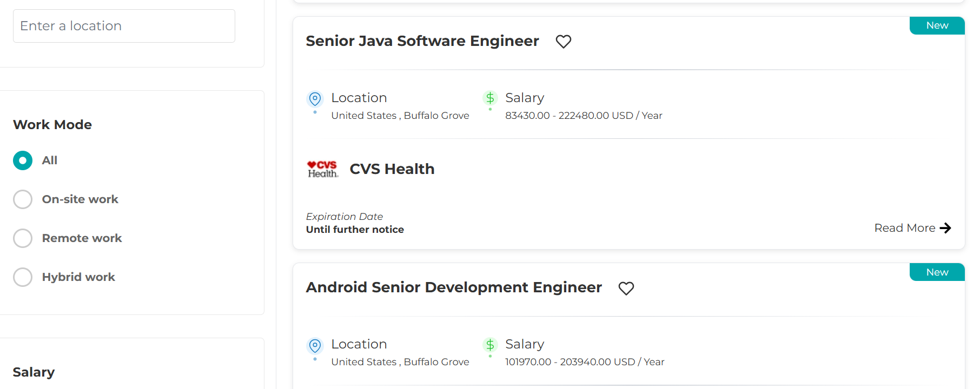Viewport: 980px width, 389px height.
Task: Click the location pin icon for Senior Java job
Action: click(x=315, y=99)
